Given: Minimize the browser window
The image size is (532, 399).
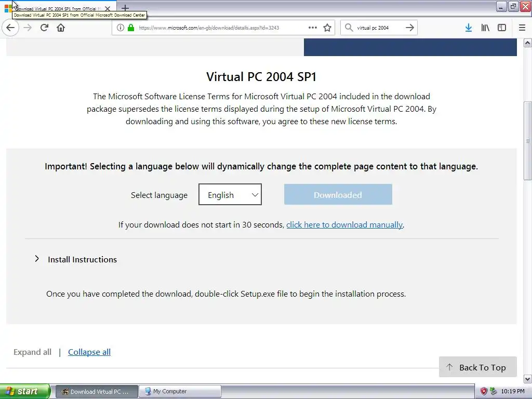Looking at the screenshot, I should pos(501,6).
